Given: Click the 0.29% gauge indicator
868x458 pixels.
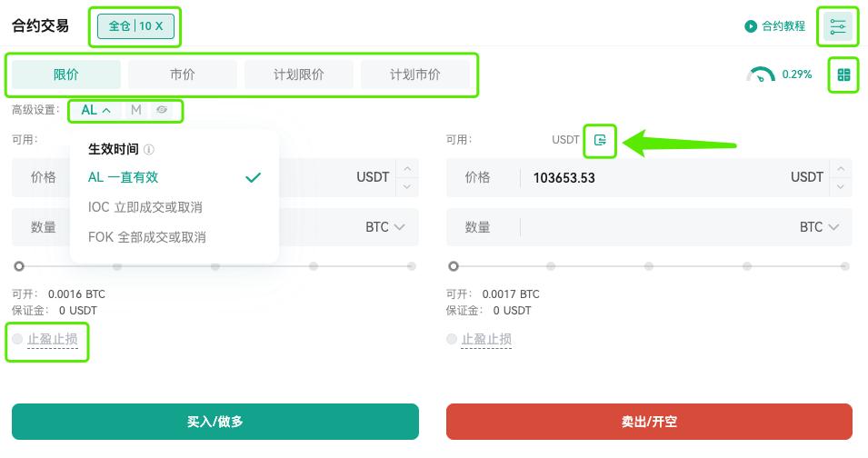Looking at the screenshot, I should [x=779, y=75].
